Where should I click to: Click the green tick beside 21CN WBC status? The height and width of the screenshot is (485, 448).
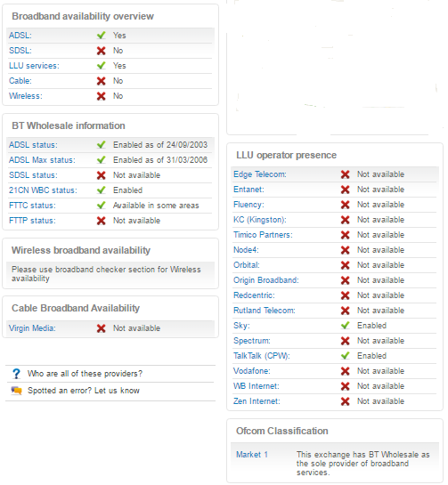click(x=101, y=190)
